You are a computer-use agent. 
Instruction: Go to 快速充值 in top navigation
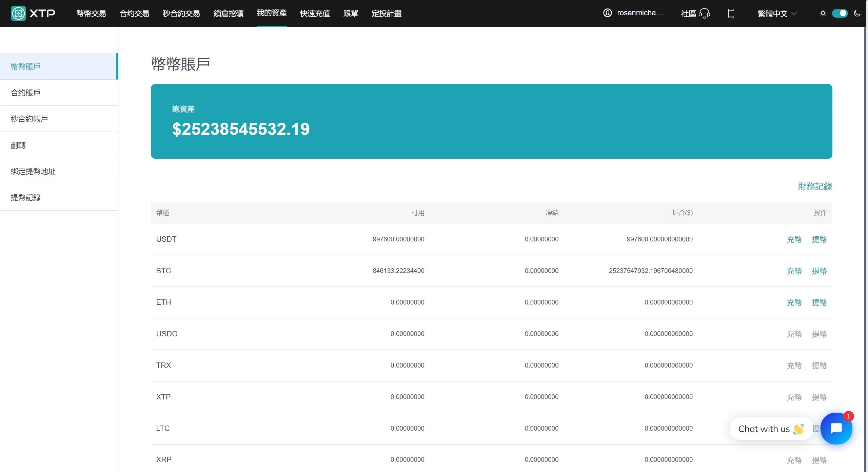(x=315, y=13)
